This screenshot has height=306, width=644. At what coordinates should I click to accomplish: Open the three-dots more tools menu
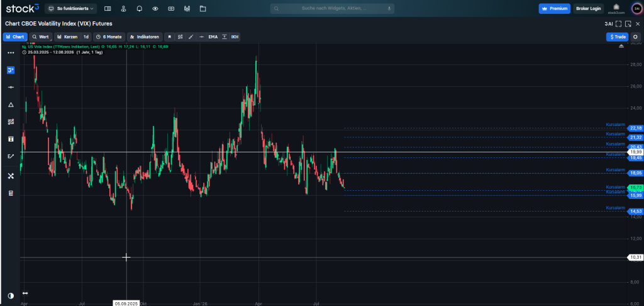(11, 53)
